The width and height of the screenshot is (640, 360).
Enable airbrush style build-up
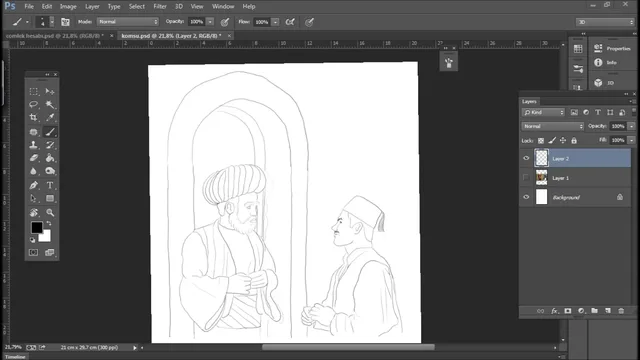[290, 22]
